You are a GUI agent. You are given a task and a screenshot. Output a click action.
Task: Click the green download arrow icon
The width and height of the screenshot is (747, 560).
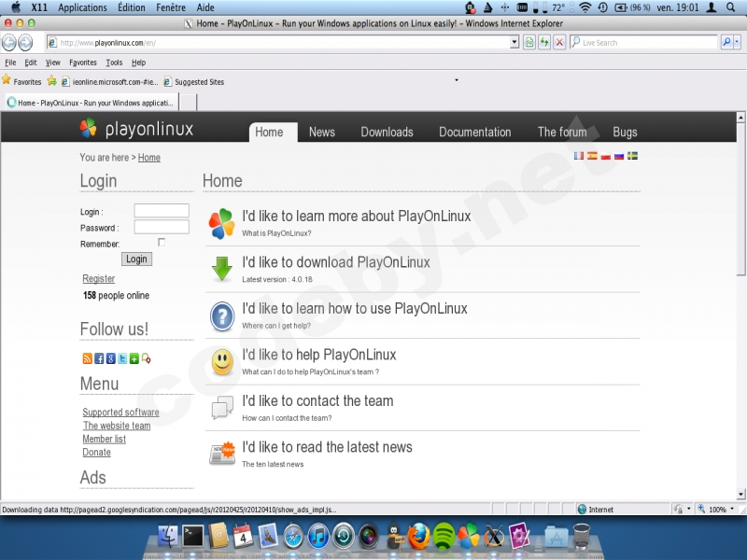(221, 269)
